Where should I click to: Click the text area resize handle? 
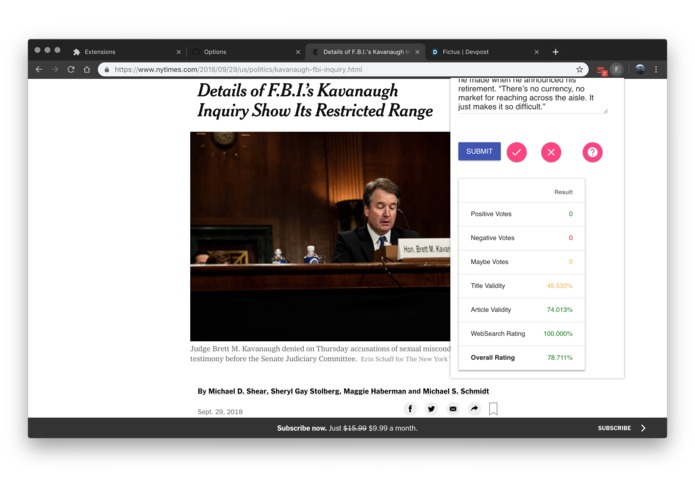(x=605, y=111)
